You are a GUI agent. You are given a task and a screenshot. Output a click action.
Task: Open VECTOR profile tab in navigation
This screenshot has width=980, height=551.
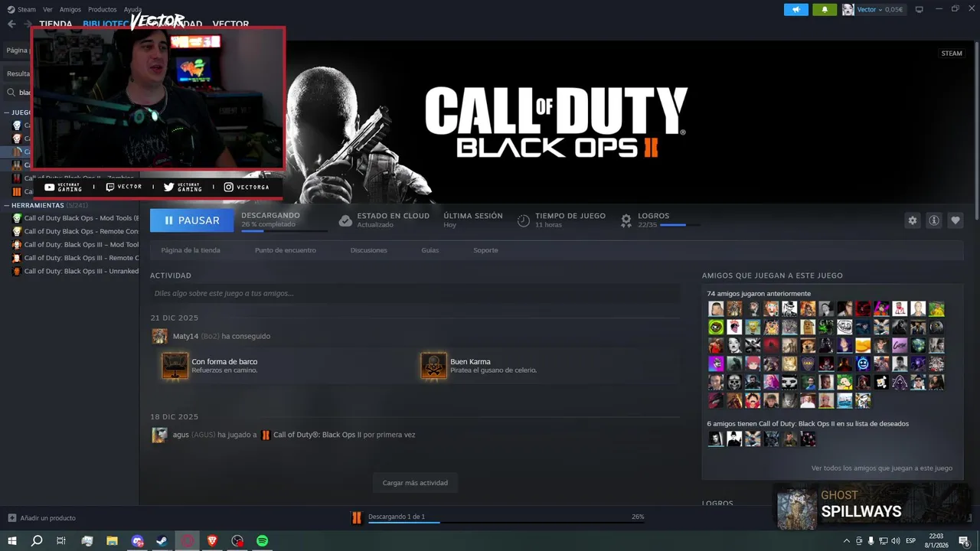coord(230,24)
